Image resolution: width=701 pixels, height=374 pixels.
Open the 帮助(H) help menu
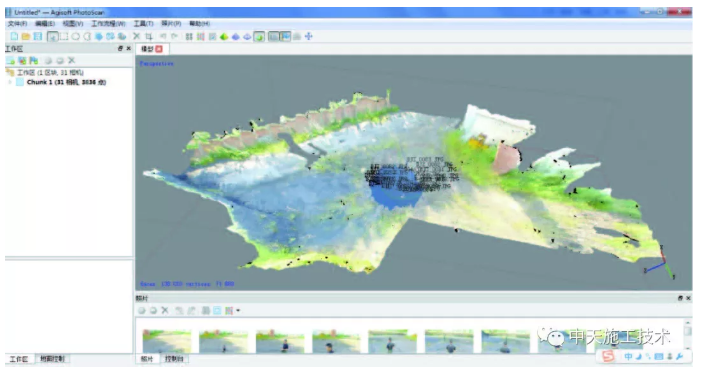point(199,24)
